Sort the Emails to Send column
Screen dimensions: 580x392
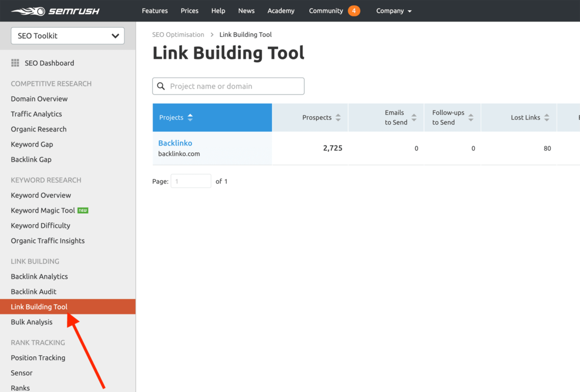tap(413, 117)
